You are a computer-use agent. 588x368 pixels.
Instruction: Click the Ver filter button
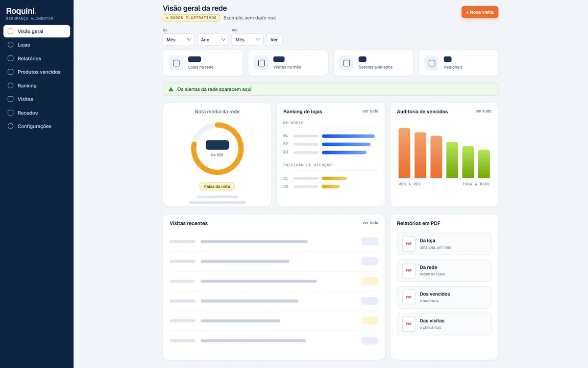(x=274, y=40)
